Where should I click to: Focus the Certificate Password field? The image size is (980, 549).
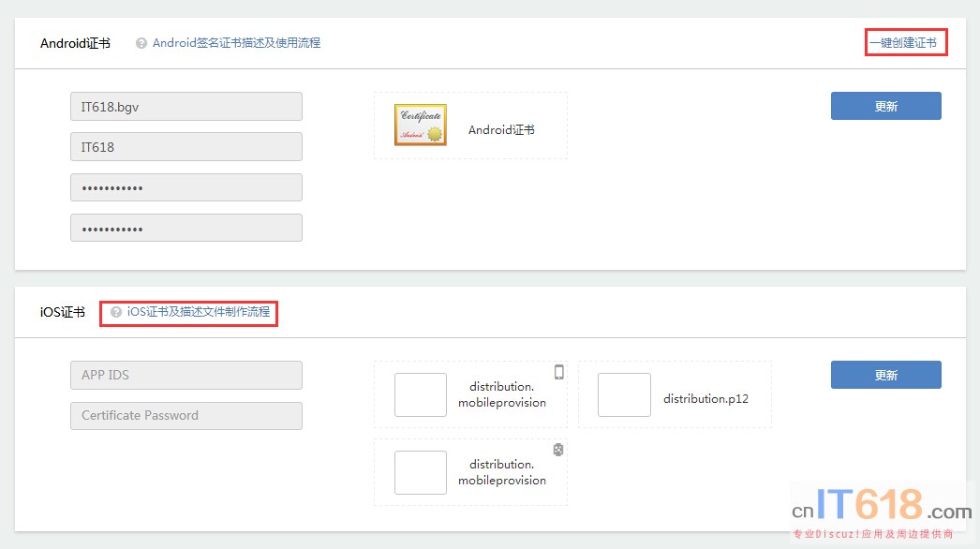(x=186, y=416)
